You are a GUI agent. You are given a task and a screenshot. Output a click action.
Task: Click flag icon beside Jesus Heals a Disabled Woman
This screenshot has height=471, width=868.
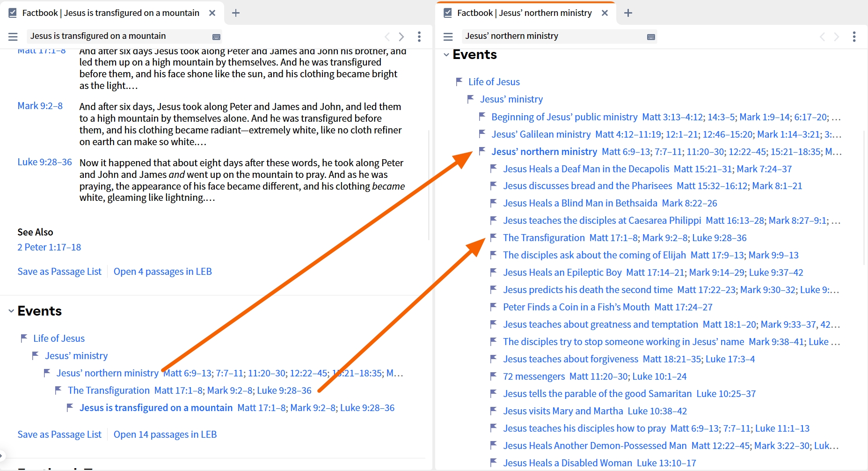[x=494, y=463]
